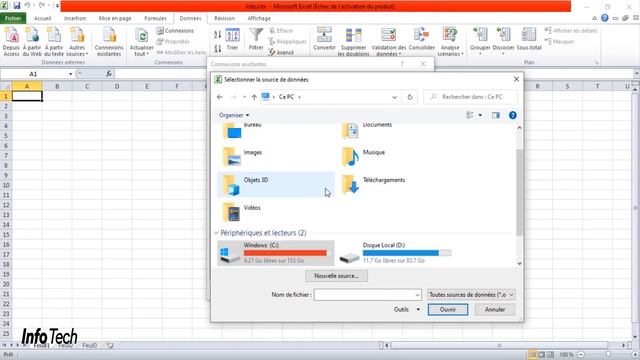The image size is (640, 360).
Task: Switch to page layout view icon
Action: pyautogui.click(x=542, y=355)
